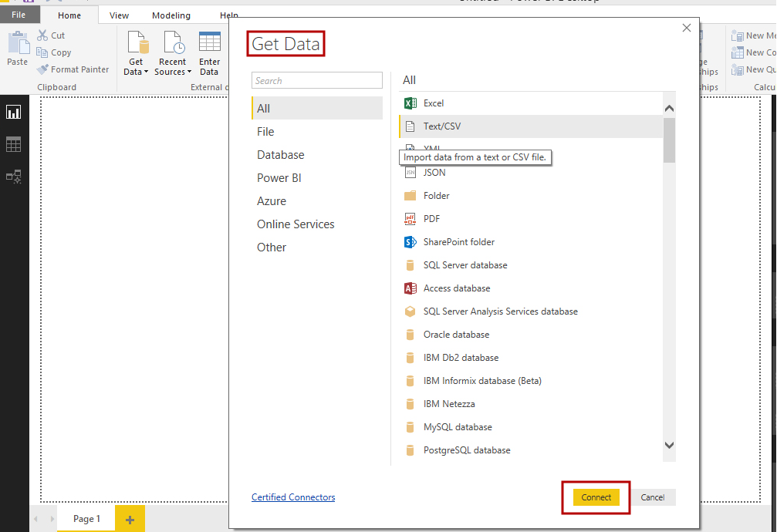Switch to the Home ribbon tab
The width and height of the screenshot is (777, 532).
[69, 15]
